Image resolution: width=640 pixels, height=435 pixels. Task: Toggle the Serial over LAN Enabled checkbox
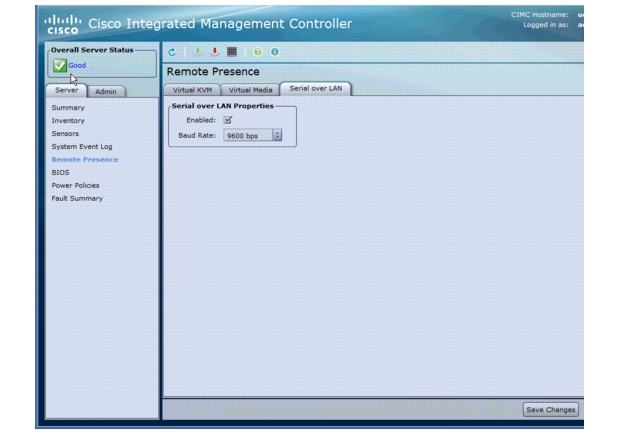coord(228,120)
